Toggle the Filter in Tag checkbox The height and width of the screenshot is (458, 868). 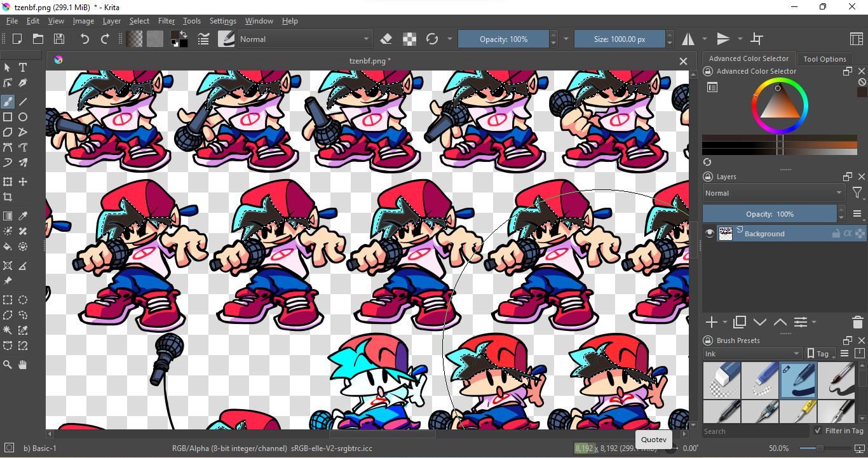(818, 431)
